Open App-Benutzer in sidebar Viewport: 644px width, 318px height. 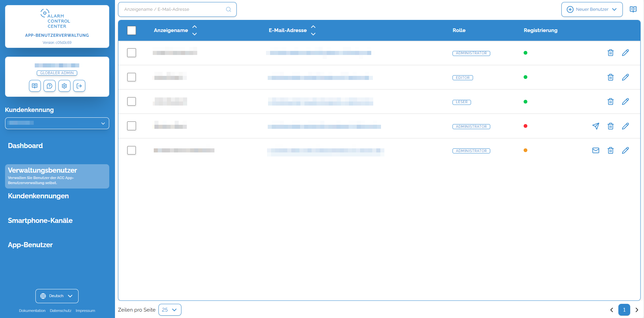tap(30, 245)
